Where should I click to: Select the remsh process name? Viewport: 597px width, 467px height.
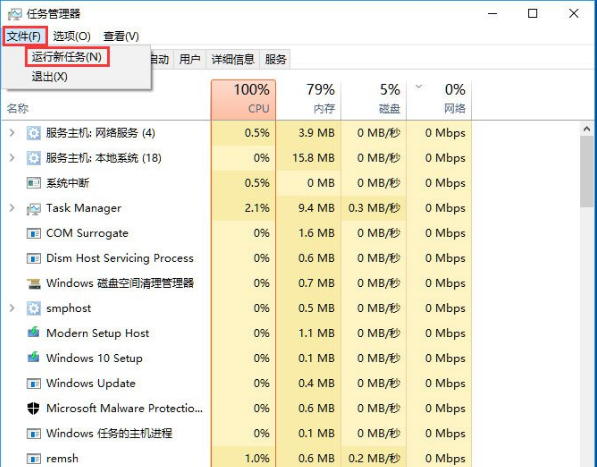pos(62,458)
